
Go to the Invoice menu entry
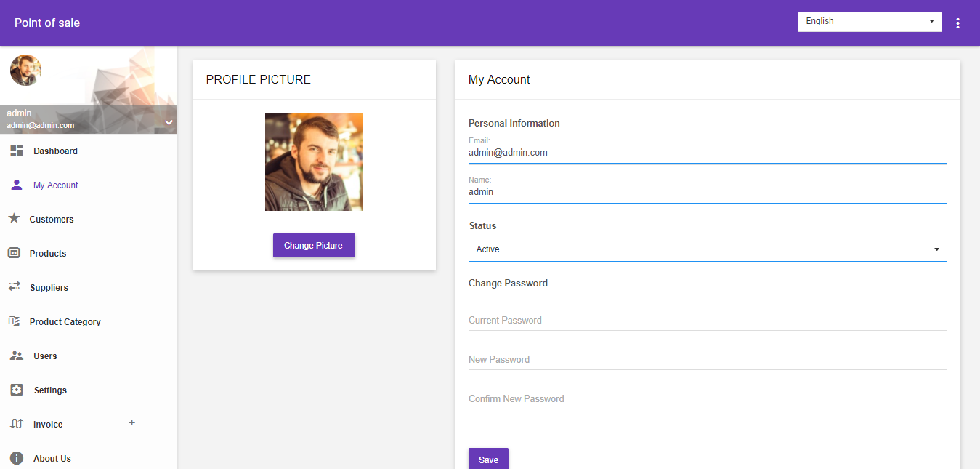(48, 425)
